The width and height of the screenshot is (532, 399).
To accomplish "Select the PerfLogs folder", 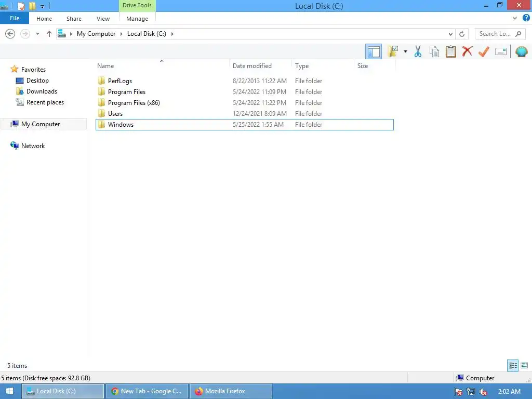I will 245,81.
